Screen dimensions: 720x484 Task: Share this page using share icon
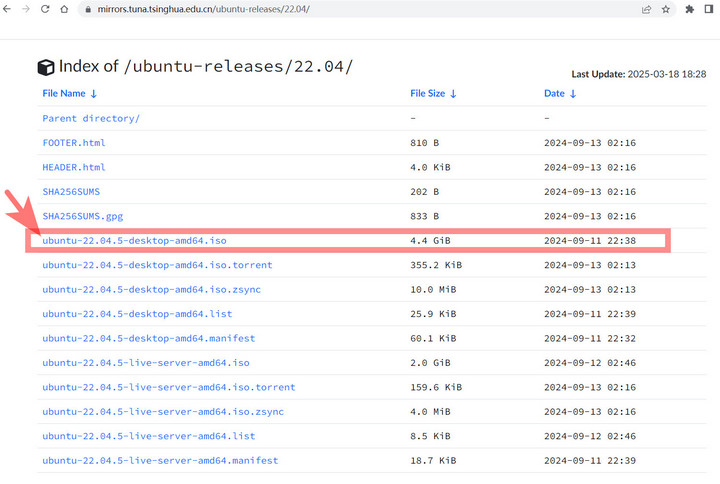click(647, 9)
